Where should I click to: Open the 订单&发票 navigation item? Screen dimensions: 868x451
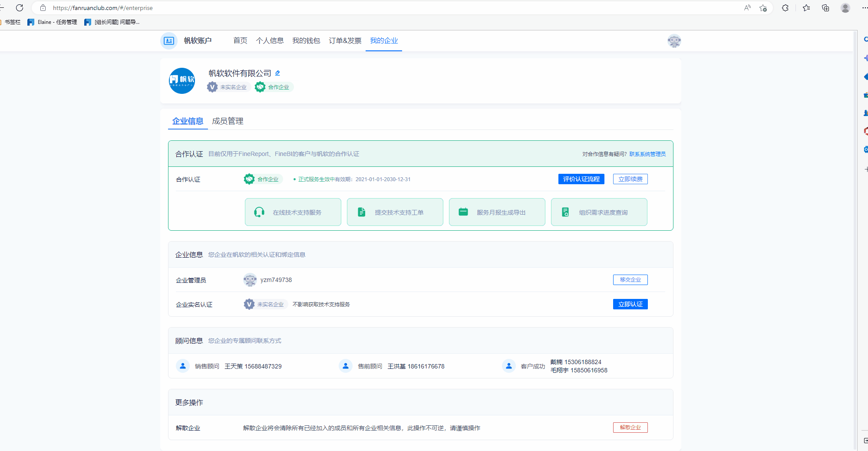pyautogui.click(x=345, y=41)
